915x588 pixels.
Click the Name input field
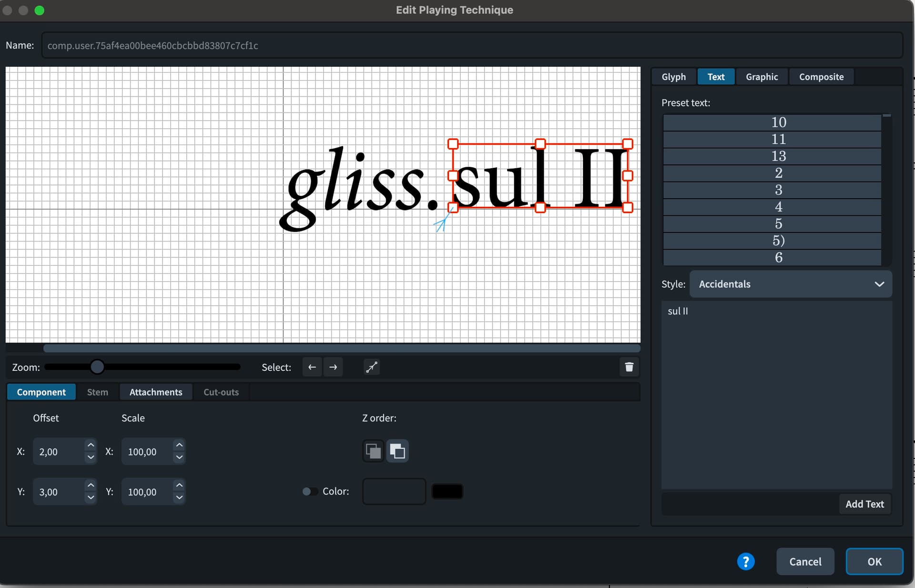pyautogui.click(x=472, y=45)
